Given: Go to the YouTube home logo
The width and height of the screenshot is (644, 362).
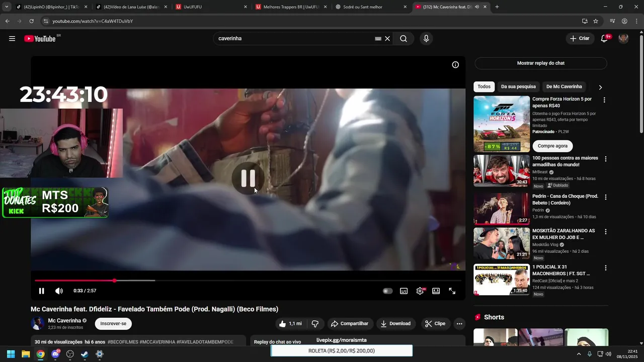Looking at the screenshot, I should pos(40,39).
